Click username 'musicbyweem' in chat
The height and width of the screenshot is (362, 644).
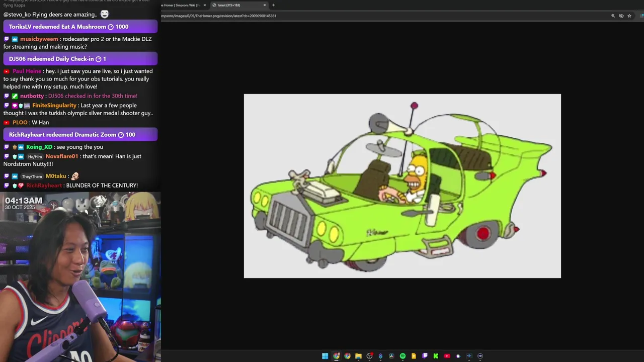[x=39, y=39]
